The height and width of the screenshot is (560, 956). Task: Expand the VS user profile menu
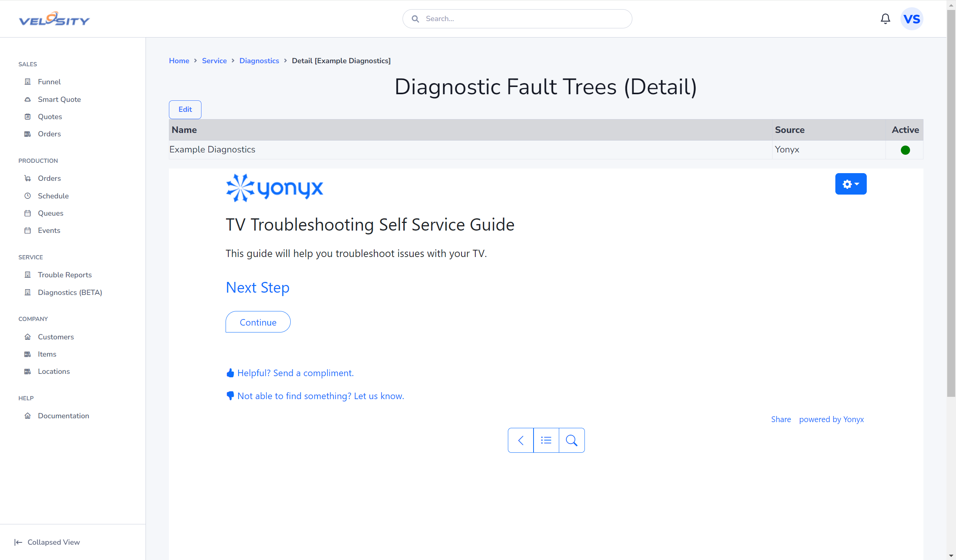pyautogui.click(x=910, y=19)
